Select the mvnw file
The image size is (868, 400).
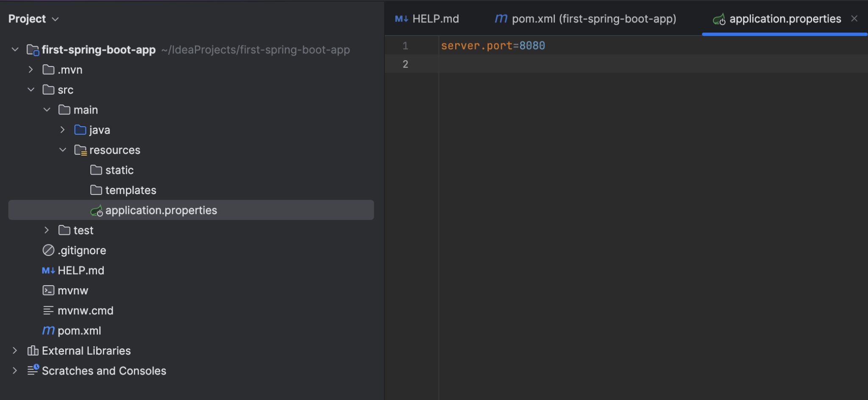coord(73,291)
